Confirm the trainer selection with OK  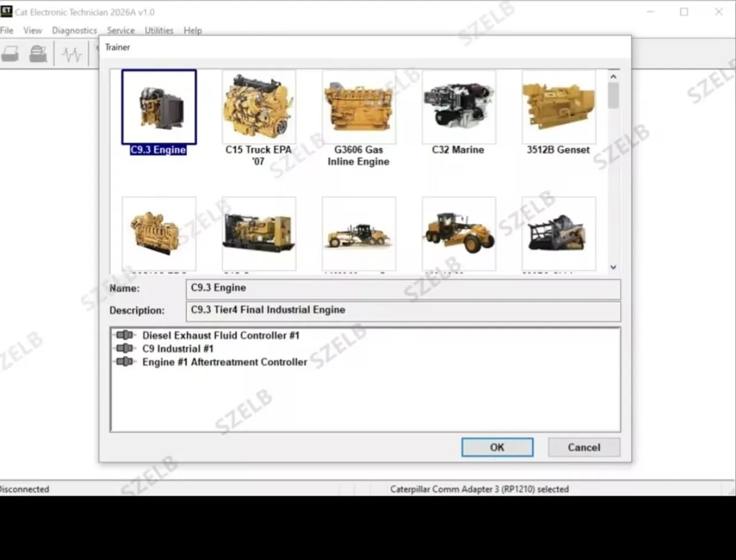click(x=497, y=447)
